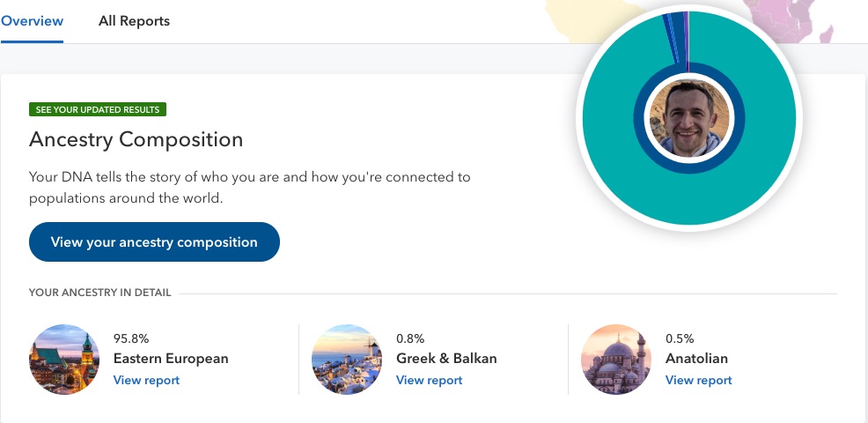
Task: Click the profile photo inside the donut chart
Action: 689,118
